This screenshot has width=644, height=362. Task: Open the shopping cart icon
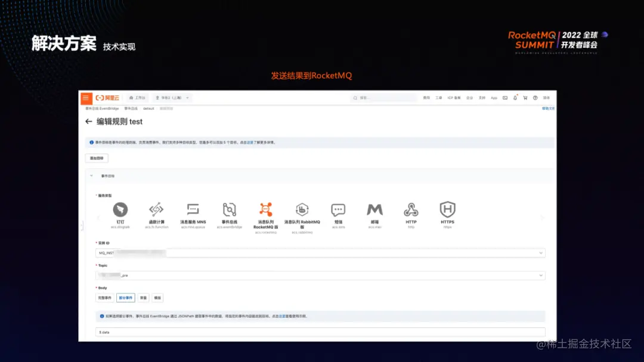525,98
